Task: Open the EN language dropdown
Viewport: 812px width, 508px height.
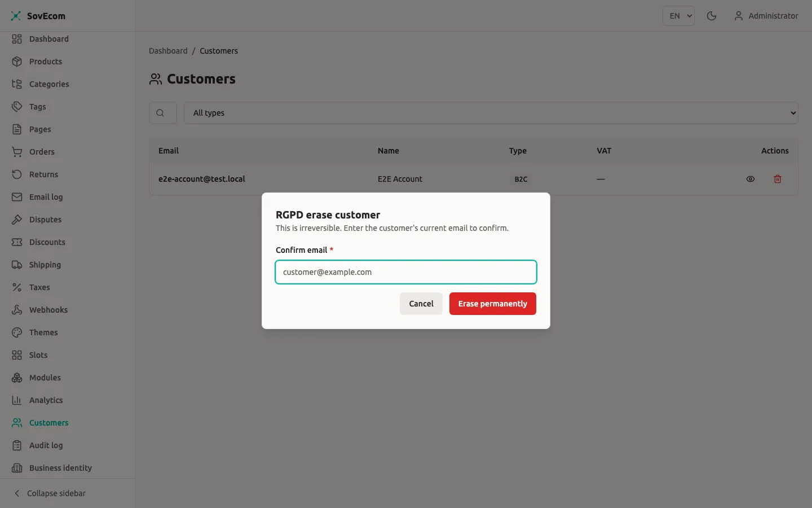Action: click(x=678, y=16)
